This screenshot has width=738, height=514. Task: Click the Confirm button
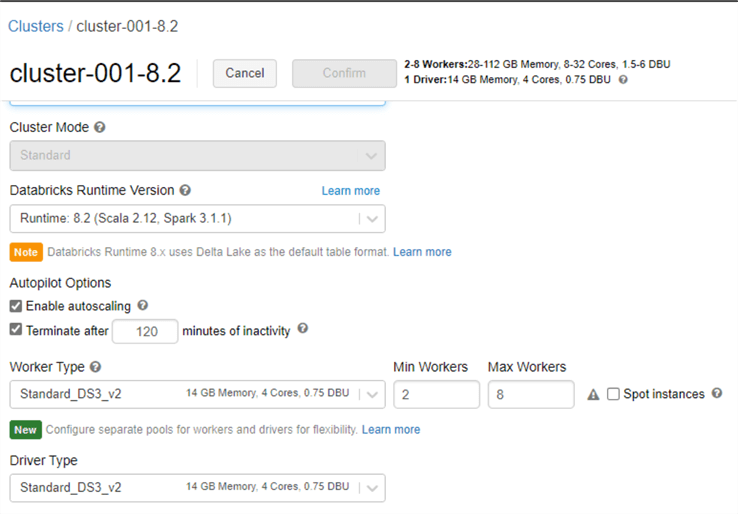pos(344,73)
